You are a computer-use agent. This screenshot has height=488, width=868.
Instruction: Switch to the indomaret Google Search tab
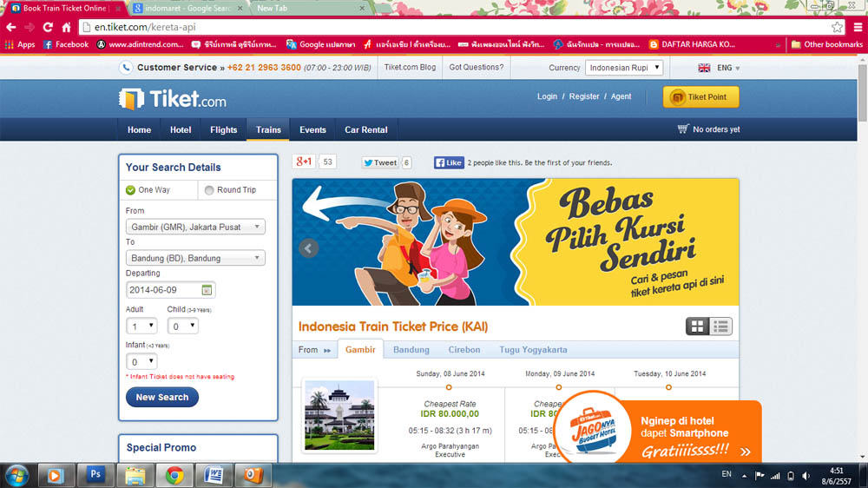click(x=187, y=9)
